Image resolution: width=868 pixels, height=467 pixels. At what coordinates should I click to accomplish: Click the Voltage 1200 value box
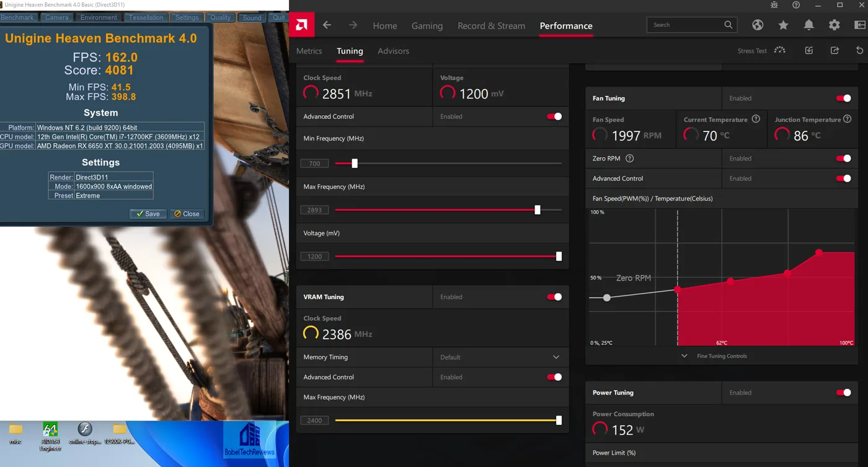click(314, 256)
